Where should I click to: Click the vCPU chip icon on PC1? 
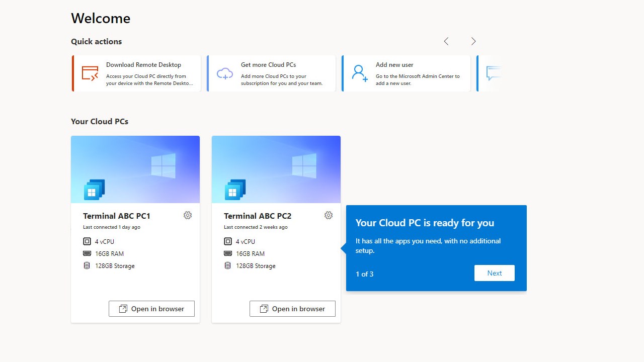pyautogui.click(x=87, y=241)
